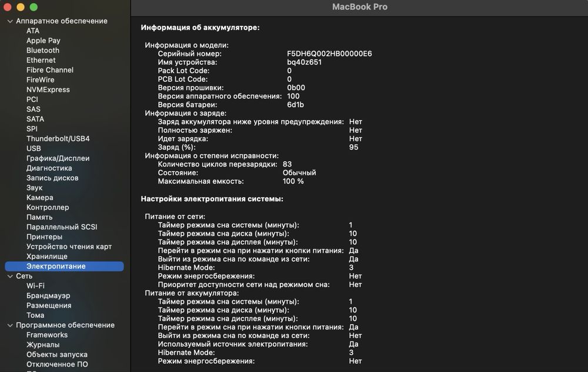Select Контроллер in the sidebar
The height and width of the screenshot is (372, 588).
click(48, 207)
